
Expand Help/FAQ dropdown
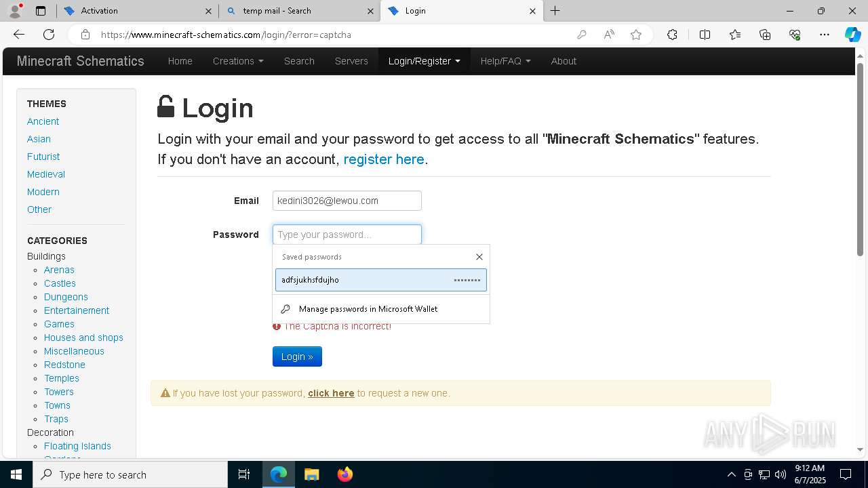506,61
